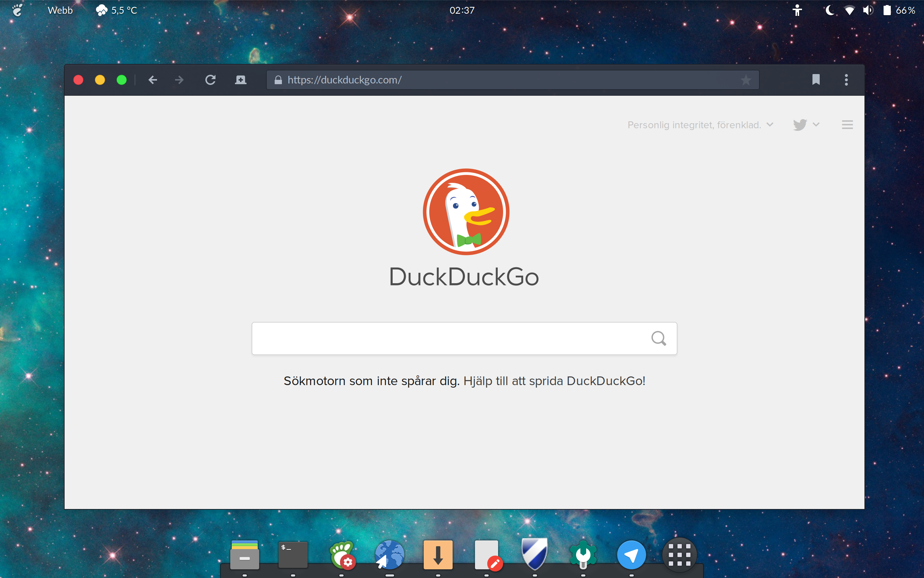The height and width of the screenshot is (578, 924).
Task: Toggle the night light moon icon
Action: pos(829,10)
